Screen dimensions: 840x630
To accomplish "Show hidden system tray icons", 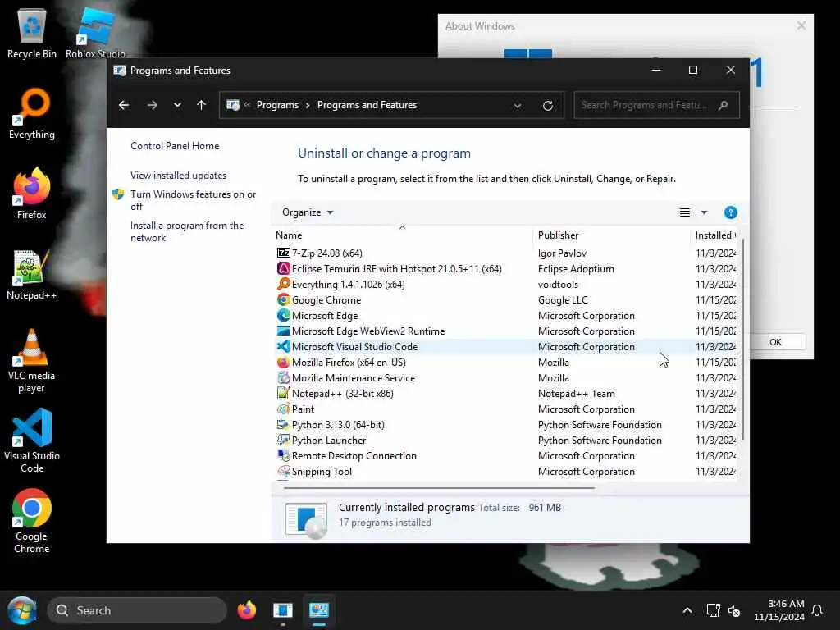I will (687, 610).
